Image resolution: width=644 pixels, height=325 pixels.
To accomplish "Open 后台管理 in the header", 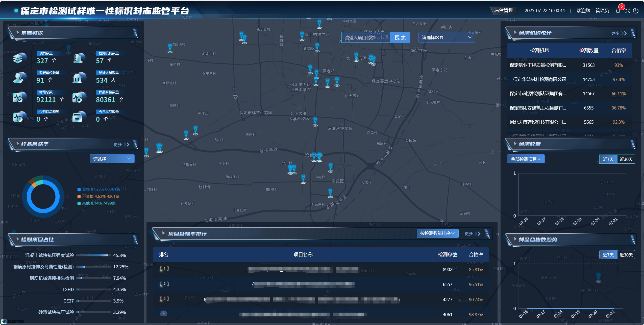I will click(503, 10).
